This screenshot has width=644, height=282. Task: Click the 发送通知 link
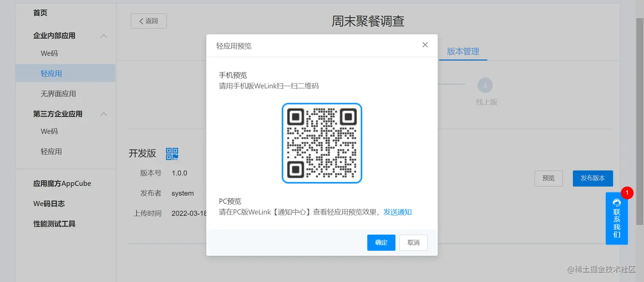pyautogui.click(x=397, y=212)
